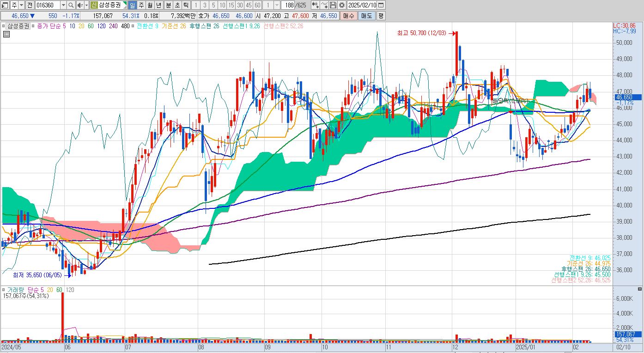
Task: Select the 초 second period
Action: [x=177, y=5]
